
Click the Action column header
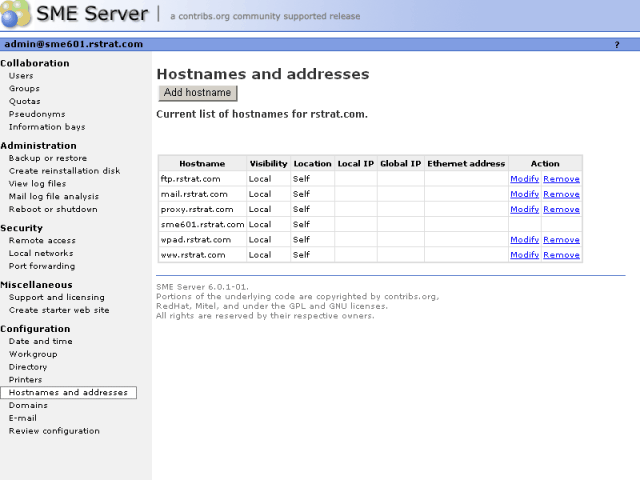pos(546,163)
